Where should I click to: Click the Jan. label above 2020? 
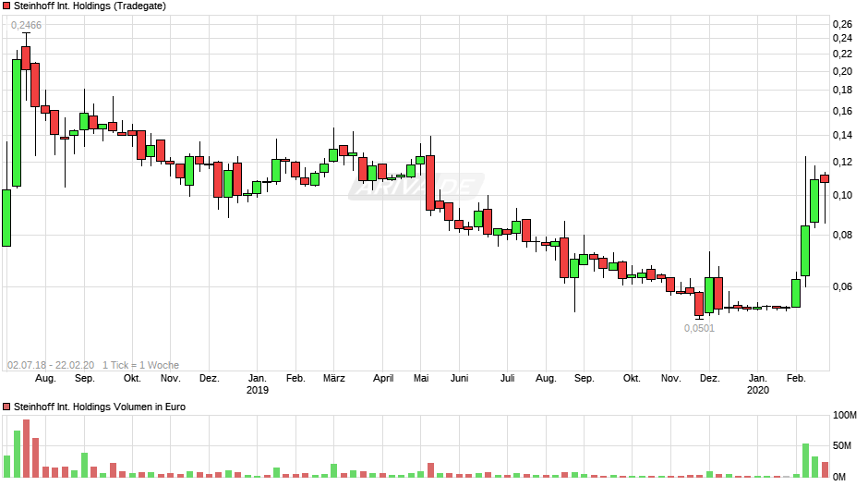pos(758,378)
